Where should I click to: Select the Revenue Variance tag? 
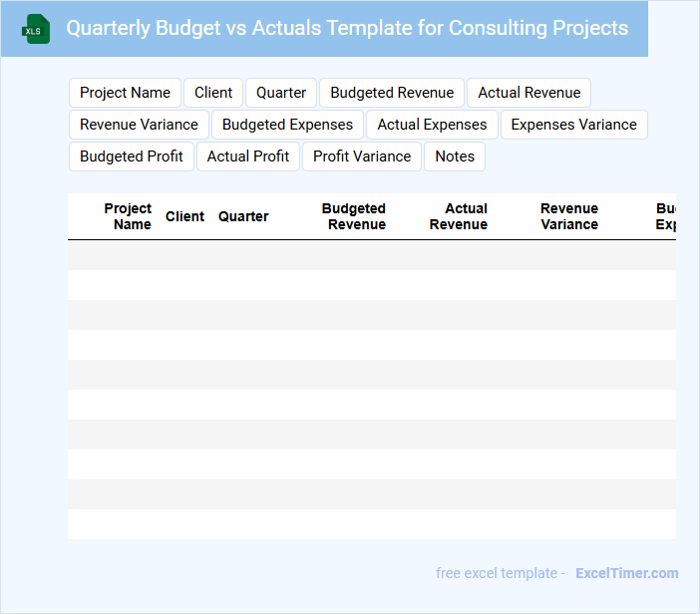(139, 125)
